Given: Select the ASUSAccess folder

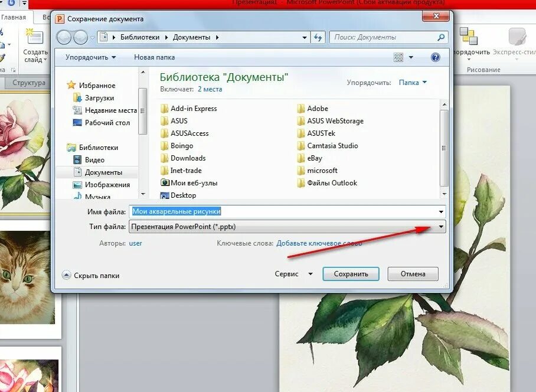Looking at the screenshot, I should [x=185, y=133].
